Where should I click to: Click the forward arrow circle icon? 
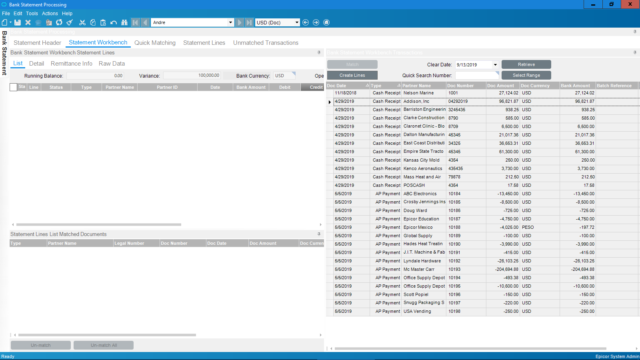pyautogui.click(x=316, y=22)
